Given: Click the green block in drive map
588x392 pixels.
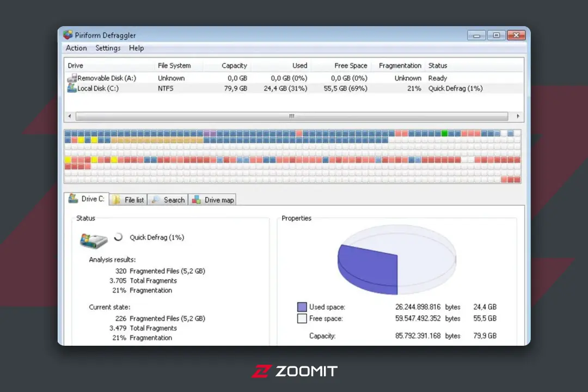Looking at the screenshot, I should click(445, 133).
